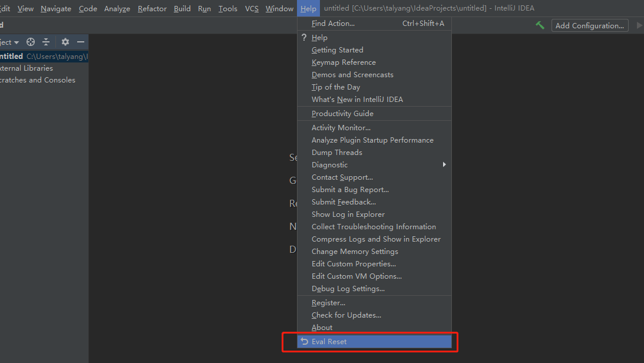Click the Eval Reset arrow icon
The width and height of the screenshot is (644, 363).
(305, 341)
